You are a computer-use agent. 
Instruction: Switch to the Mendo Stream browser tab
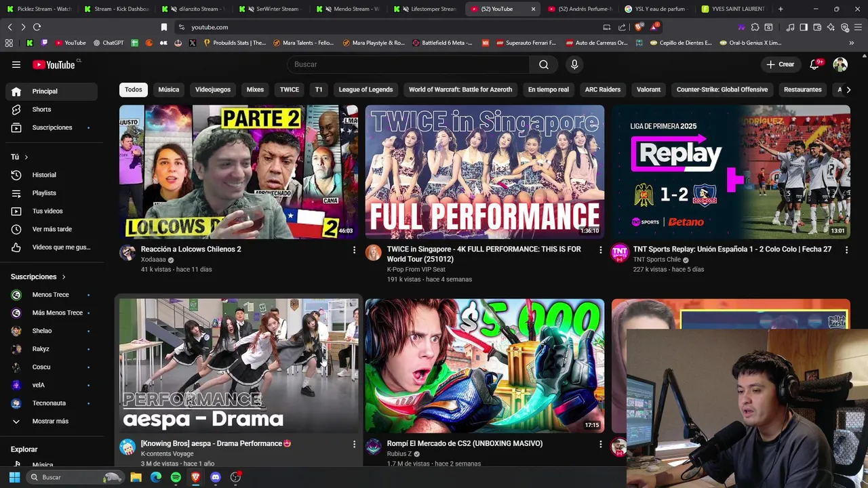click(350, 9)
